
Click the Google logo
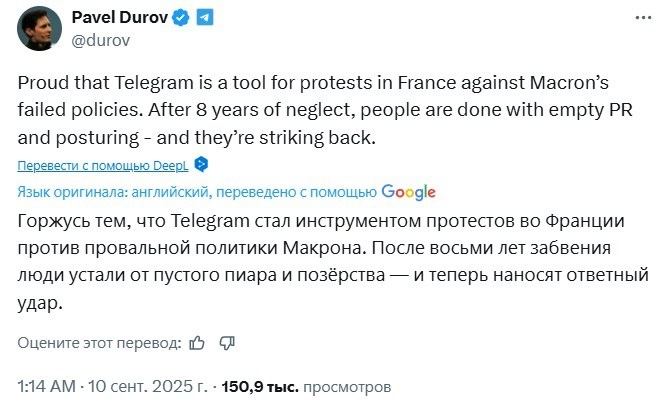[408, 191]
